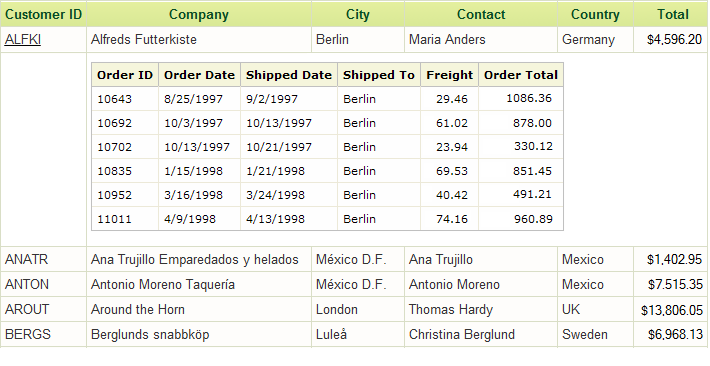Select the Order ID sub-table header
The height and width of the screenshot is (366, 710).
125,75
